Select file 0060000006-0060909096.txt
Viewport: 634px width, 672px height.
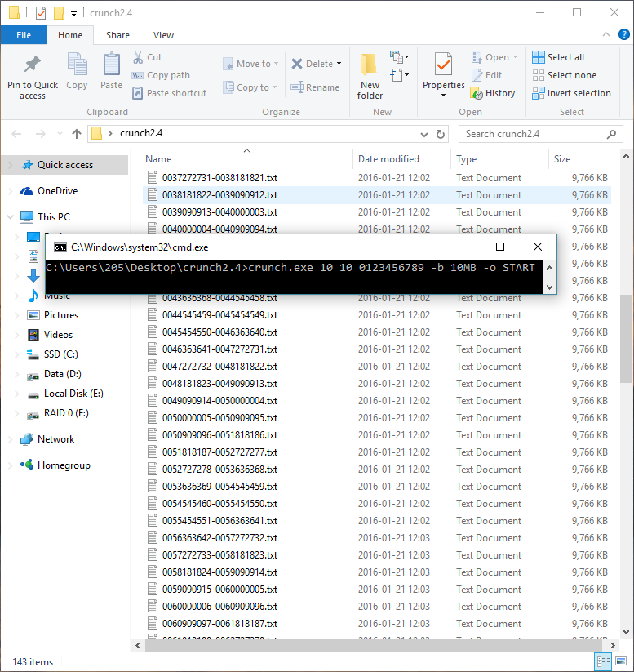coord(376,607)
